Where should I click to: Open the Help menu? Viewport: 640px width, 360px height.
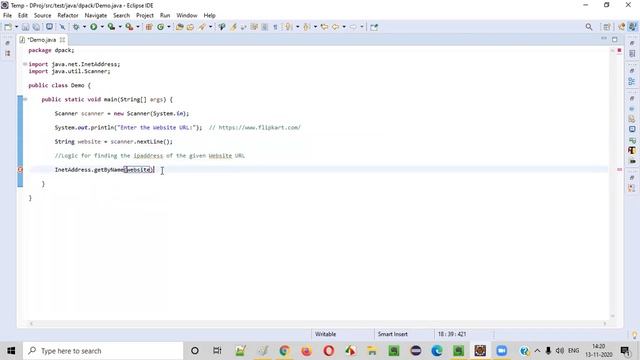pyautogui.click(x=209, y=15)
